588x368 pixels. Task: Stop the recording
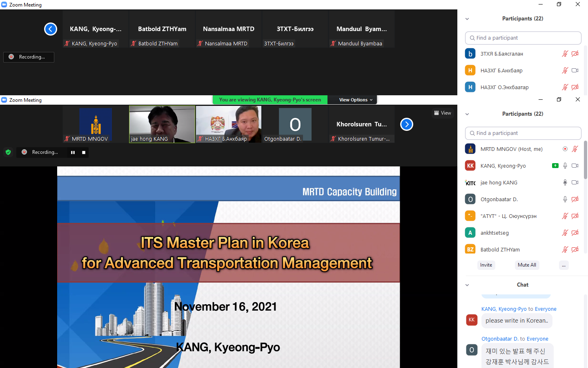84,153
